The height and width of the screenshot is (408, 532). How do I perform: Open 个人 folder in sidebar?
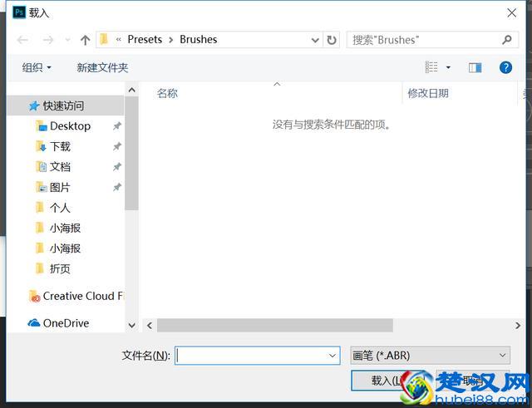(x=60, y=208)
